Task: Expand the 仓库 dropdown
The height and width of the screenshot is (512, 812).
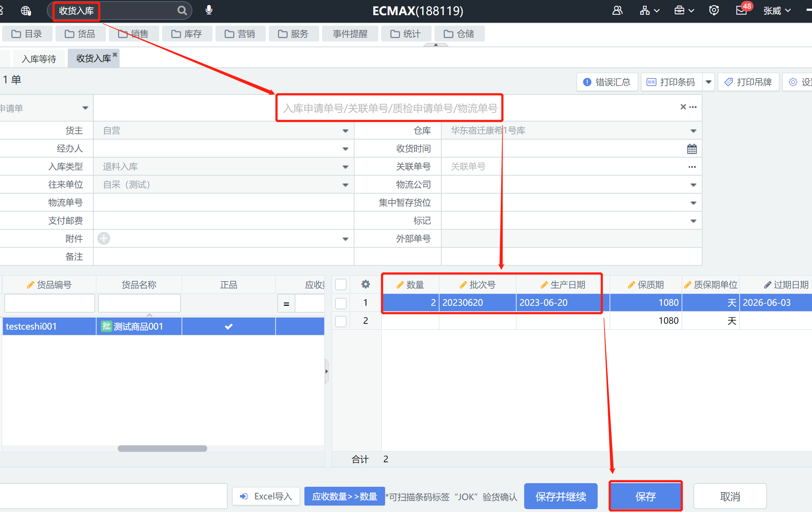Action: (x=693, y=131)
